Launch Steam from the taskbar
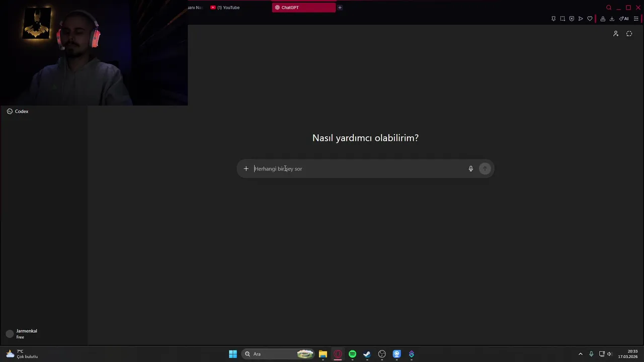The image size is (644, 362). [x=367, y=354]
